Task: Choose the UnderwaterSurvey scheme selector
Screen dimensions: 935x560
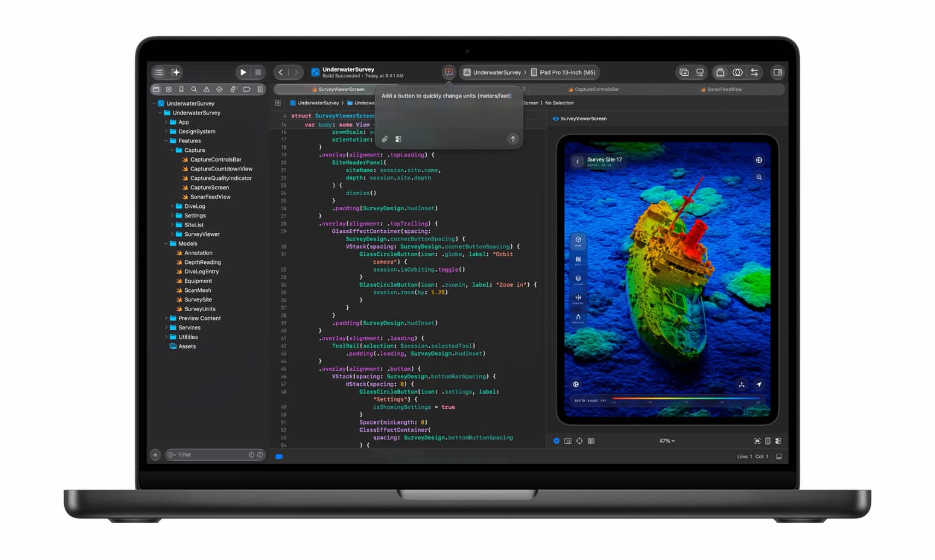Action: [x=492, y=72]
